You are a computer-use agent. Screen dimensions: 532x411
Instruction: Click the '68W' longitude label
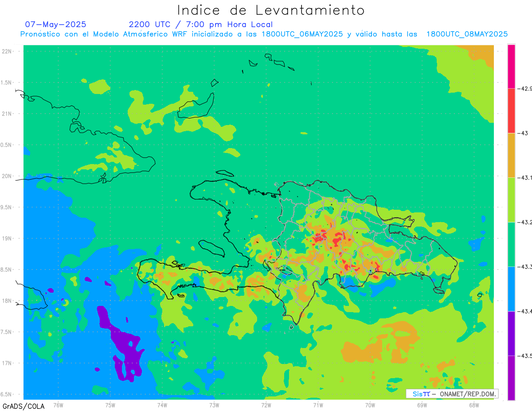pos(474,405)
